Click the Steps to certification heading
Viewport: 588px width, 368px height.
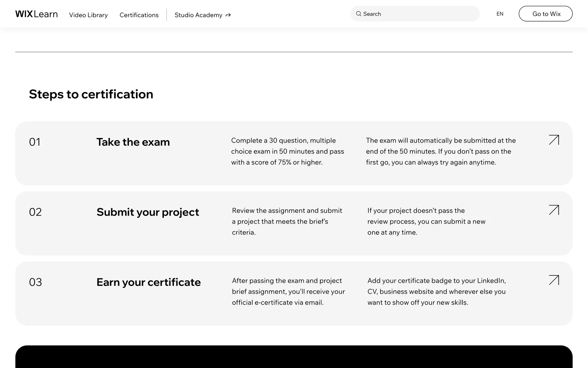91,94
